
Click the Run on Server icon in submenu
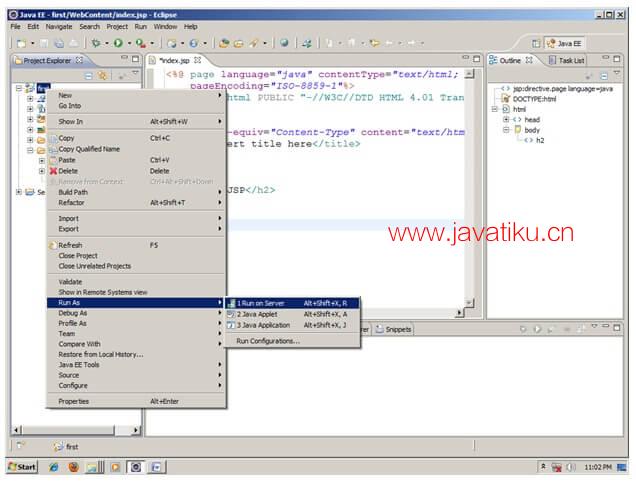click(231, 303)
